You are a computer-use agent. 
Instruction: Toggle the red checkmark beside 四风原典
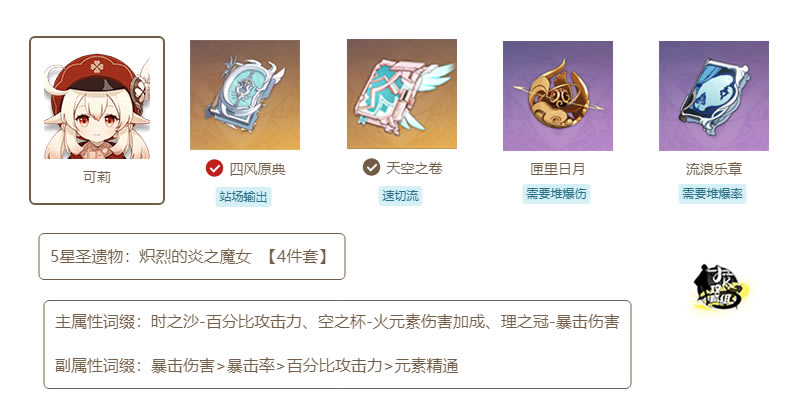(x=214, y=168)
